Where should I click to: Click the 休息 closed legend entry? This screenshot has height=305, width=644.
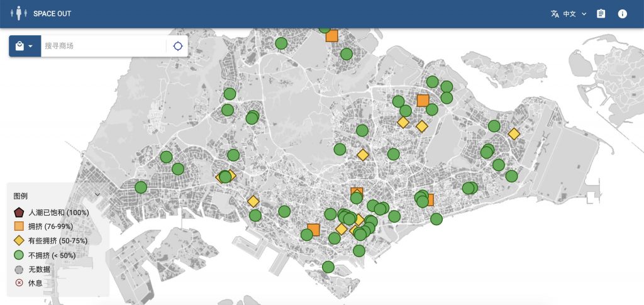point(30,283)
